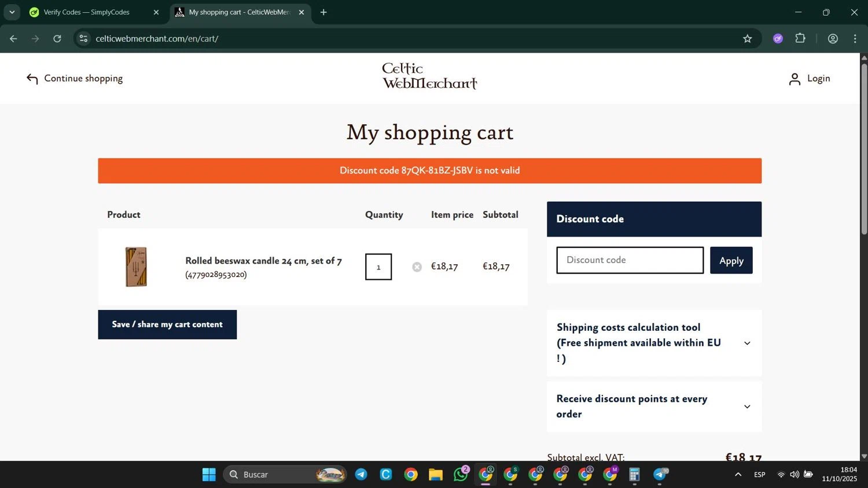Open the Windows Start menu

(209, 475)
